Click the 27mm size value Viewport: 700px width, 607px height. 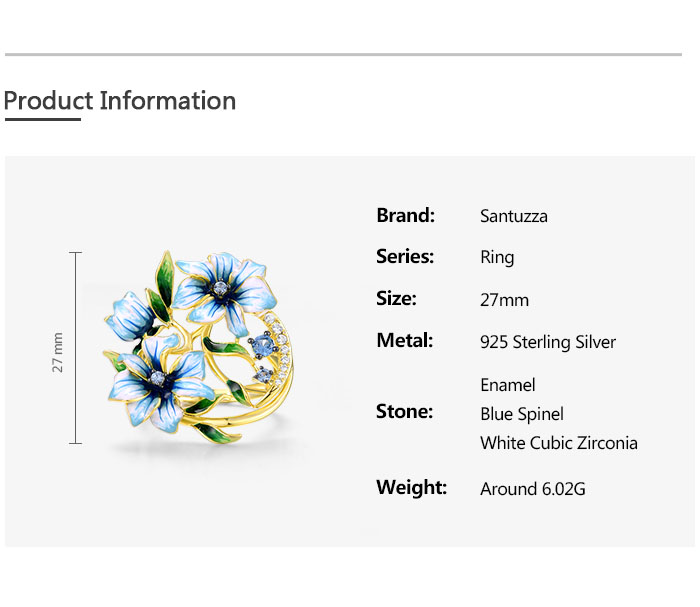(505, 300)
